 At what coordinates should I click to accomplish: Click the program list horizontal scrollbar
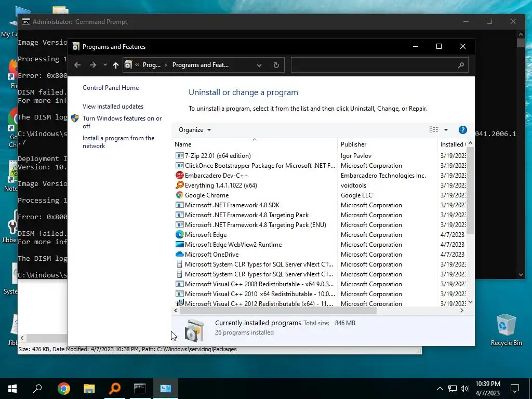pos(278,311)
